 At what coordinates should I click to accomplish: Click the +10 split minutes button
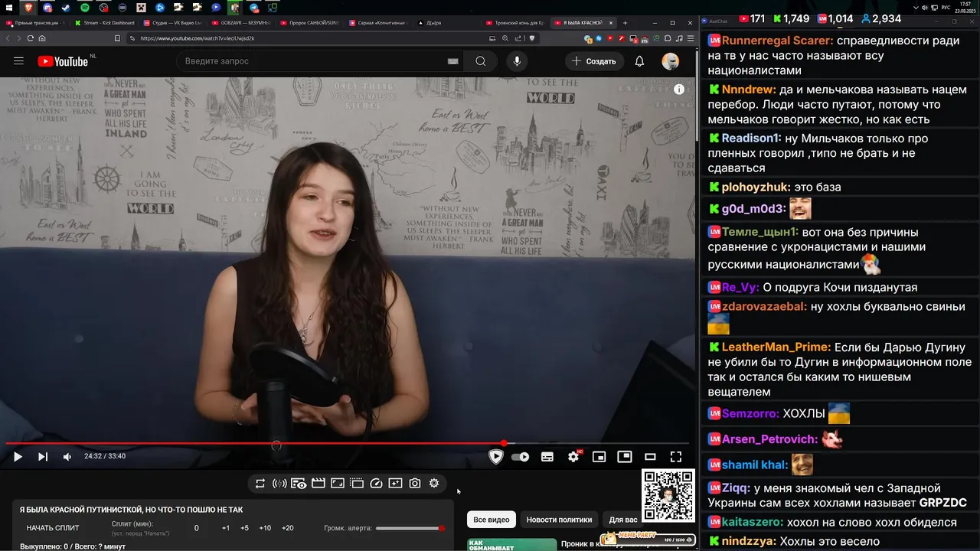point(265,528)
